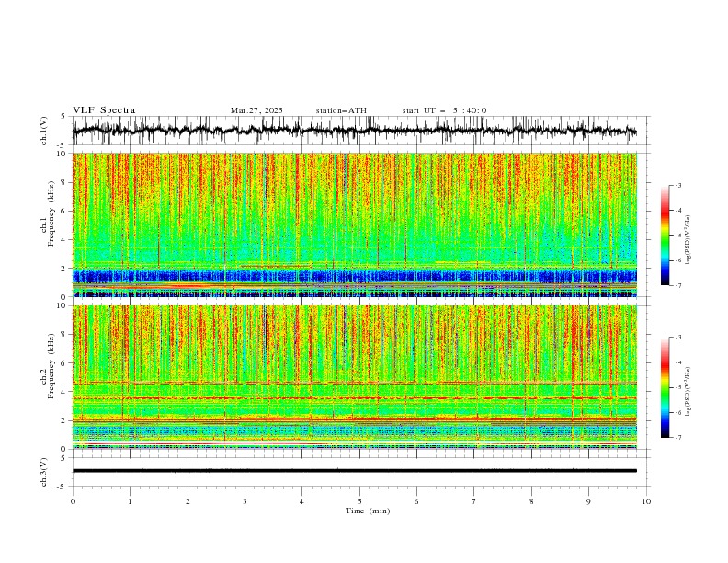Click the ch.2 PSD color scale bar
The width and height of the screenshot is (728, 563).
tap(665, 387)
